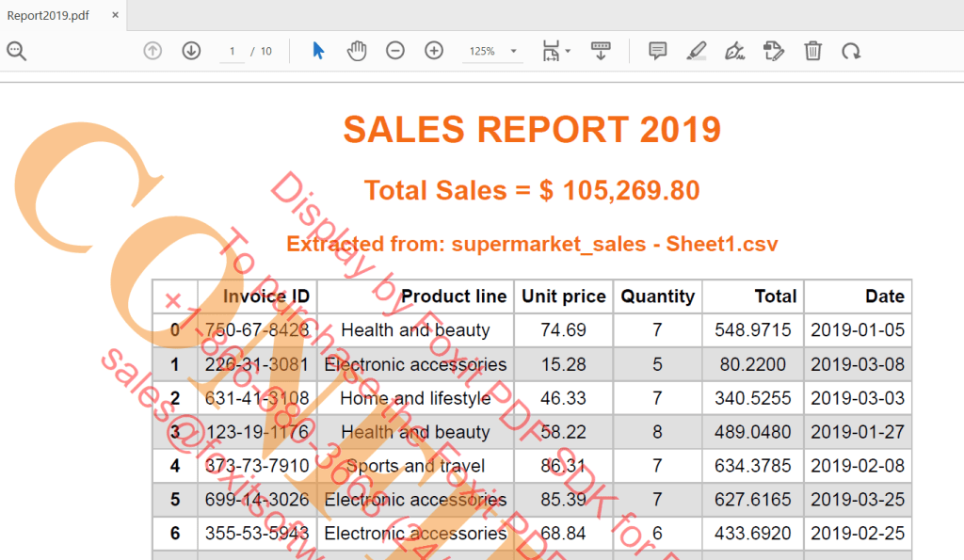Select the Report2019.pdf tab

(48, 15)
